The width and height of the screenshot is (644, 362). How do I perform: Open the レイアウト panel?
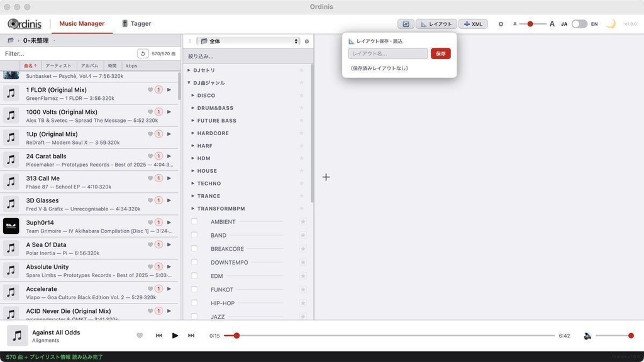tap(436, 23)
